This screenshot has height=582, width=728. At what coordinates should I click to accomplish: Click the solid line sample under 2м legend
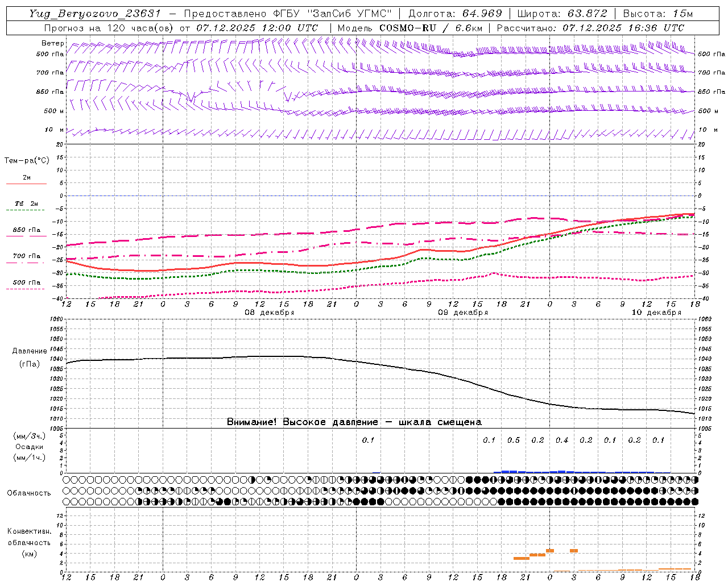pyautogui.click(x=26, y=184)
